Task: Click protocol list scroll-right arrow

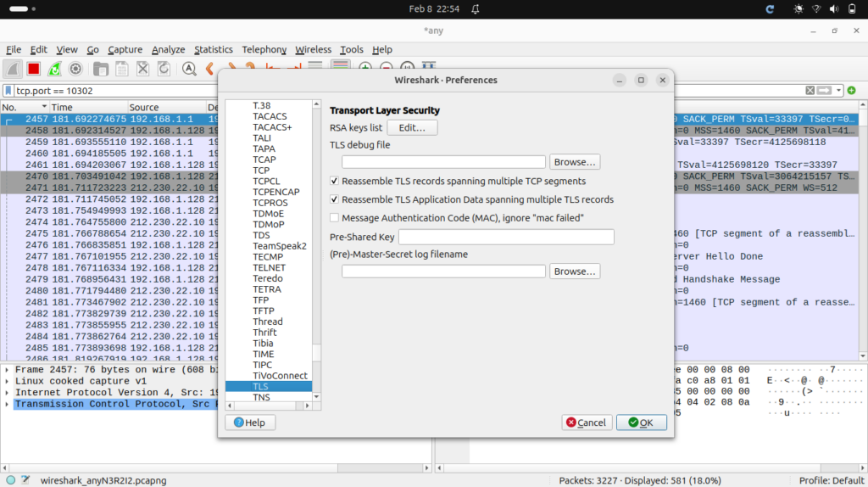Action: (x=307, y=406)
